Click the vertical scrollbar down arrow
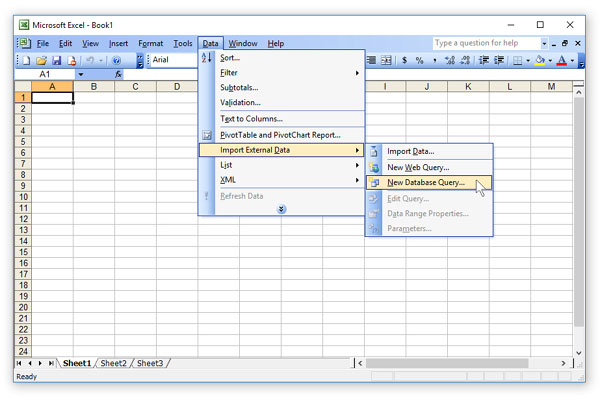Screen dimensions: 600x398 [x=579, y=353]
